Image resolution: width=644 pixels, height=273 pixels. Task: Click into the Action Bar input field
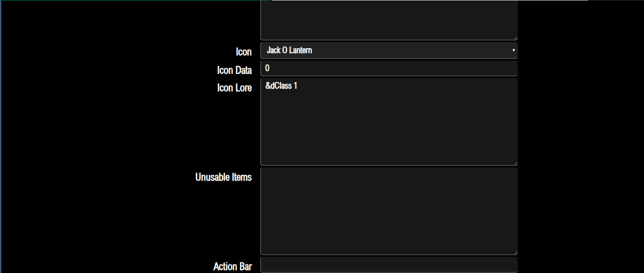point(388,265)
